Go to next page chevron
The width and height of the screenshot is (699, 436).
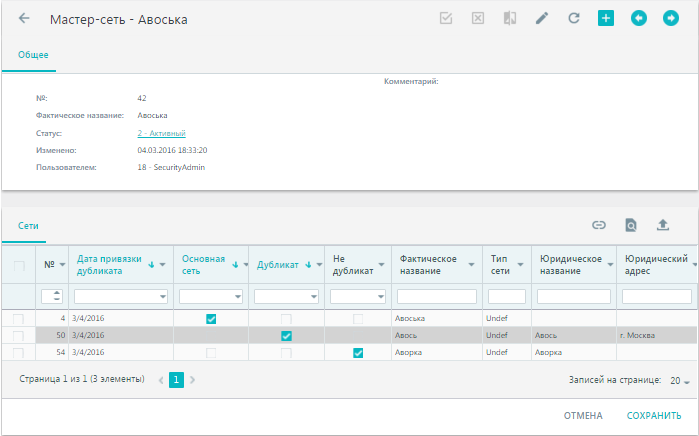[192, 380]
